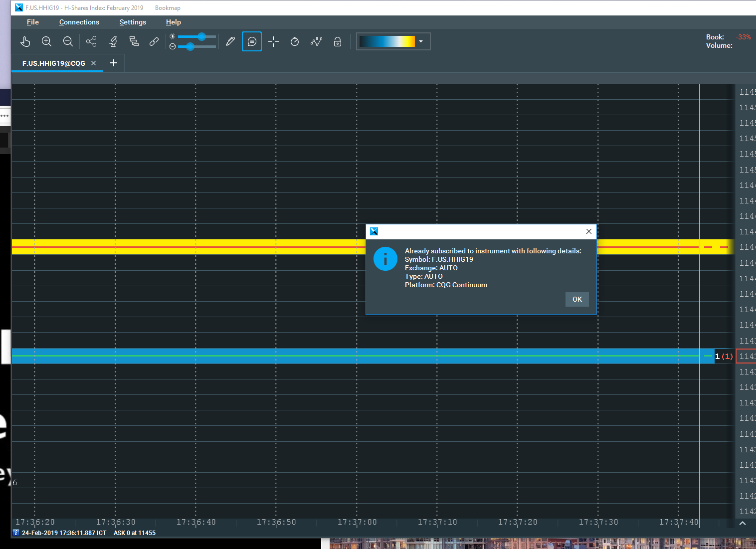Zoom in on the heatmap chart

pos(47,41)
